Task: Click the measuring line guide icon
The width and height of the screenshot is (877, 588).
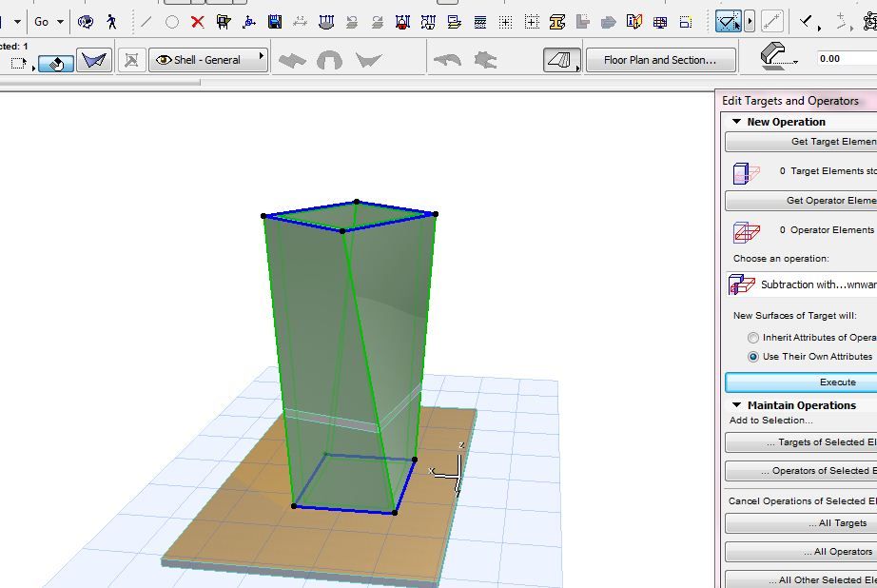Action: coord(772,22)
